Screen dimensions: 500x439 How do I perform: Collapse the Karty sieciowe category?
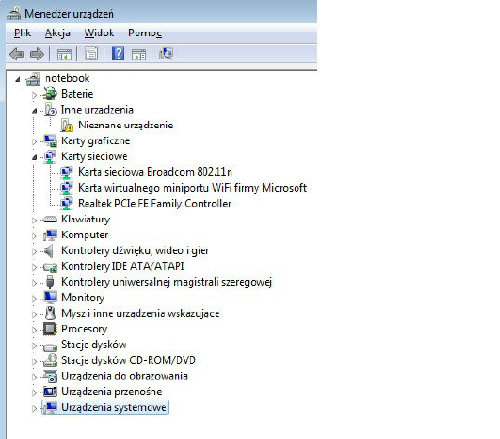pos(34,157)
